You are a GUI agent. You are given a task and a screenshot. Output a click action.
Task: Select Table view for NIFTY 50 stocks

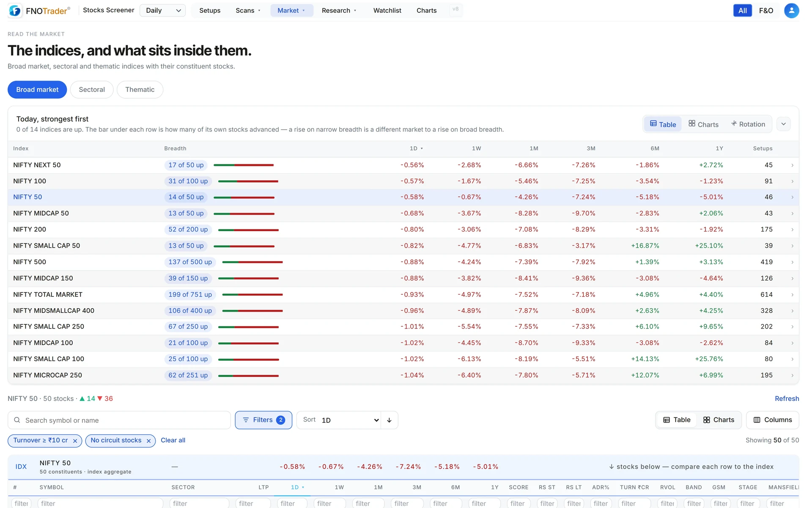pyautogui.click(x=677, y=420)
